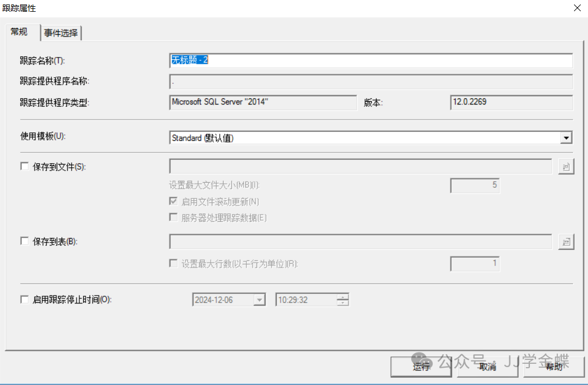Click the 保存到文件 path field
Screen dimensions: 588x385
pos(361,167)
